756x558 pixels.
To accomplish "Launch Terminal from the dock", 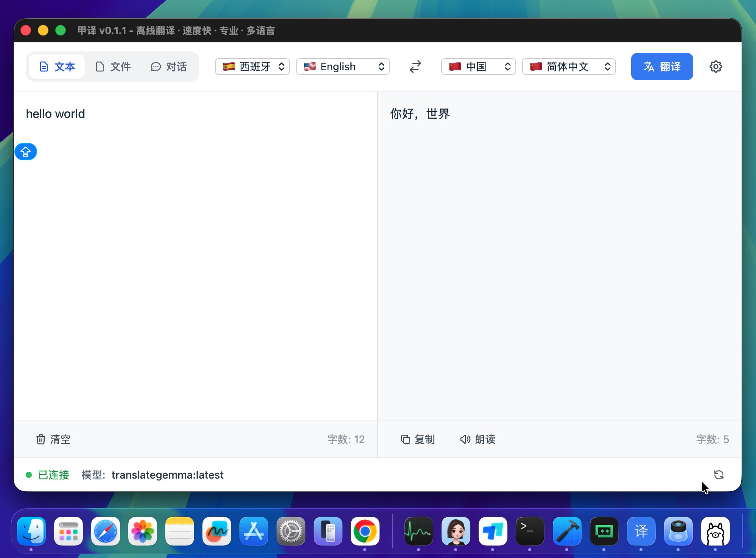I will coord(529,531).
